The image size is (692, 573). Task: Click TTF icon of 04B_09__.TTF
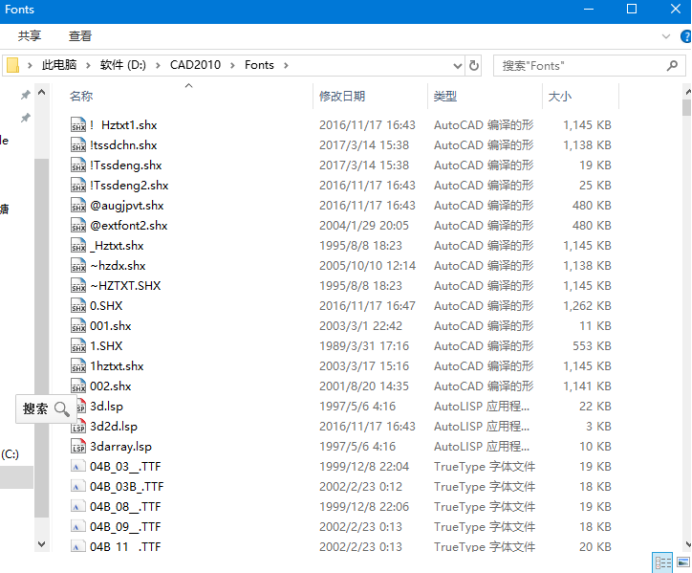[78, 527]
